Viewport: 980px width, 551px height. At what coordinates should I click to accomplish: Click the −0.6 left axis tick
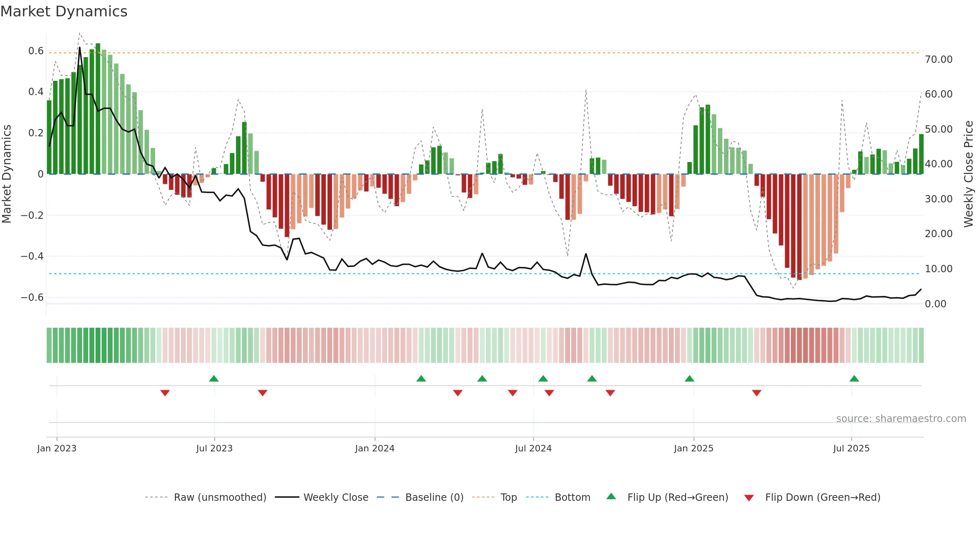coord(32,297)
